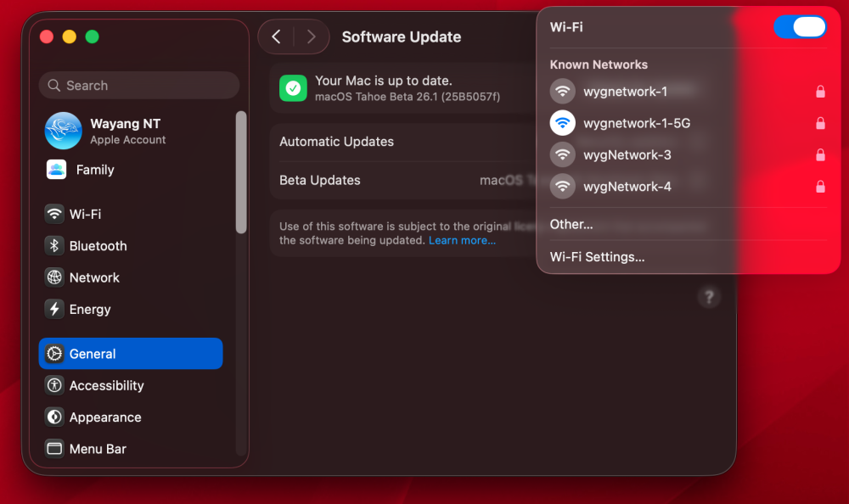This screenshot has height=504, width=849.
Task: Select the wygnetwork-1 network name
Action: pyautogui.click(x=625, y=92)
